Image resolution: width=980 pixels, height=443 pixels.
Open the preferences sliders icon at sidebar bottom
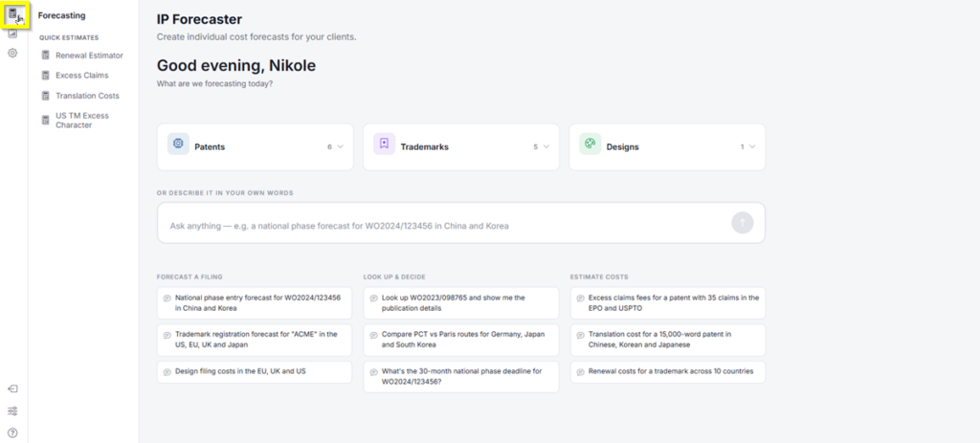point(12,411)
